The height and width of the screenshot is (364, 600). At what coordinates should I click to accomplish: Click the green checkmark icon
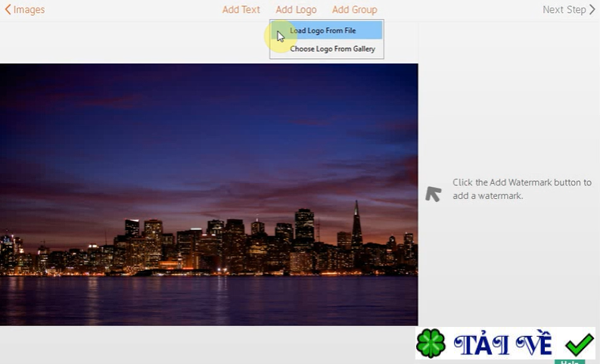point(580,344)
